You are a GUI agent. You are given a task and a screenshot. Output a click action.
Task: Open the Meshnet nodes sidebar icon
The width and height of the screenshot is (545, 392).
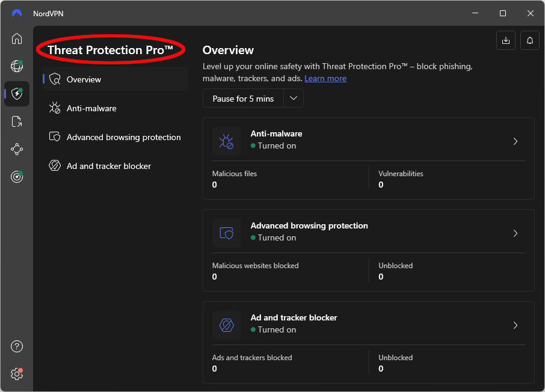click(x=17, y=150)
